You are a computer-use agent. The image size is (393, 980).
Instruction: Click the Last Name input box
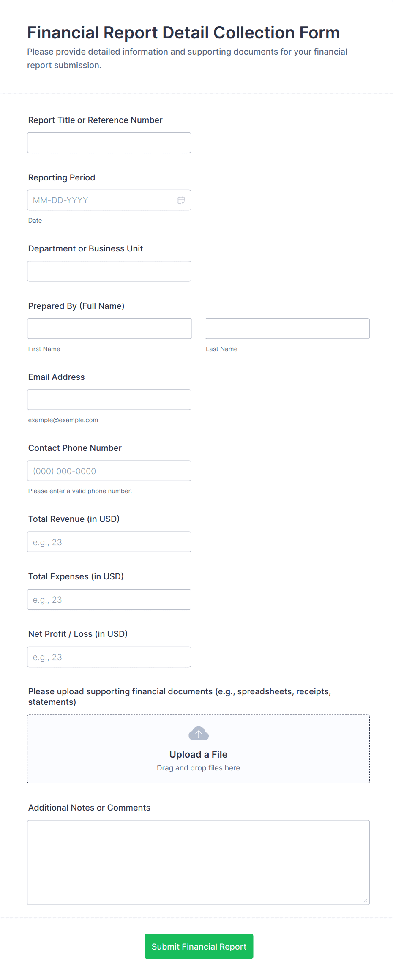pyautogui.click(x=287, y=329)
